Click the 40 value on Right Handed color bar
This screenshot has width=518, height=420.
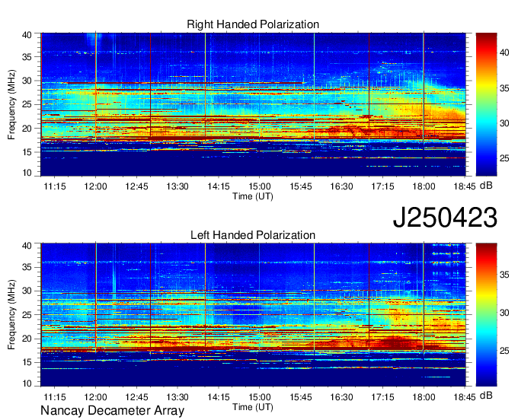pos(504,52)
